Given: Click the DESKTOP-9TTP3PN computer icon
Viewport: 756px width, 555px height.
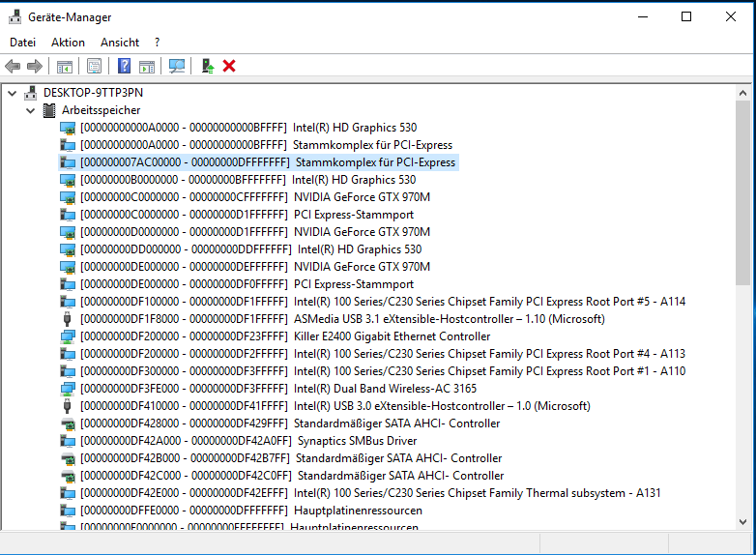Looking at the screenshot, I should coord(31,92).
